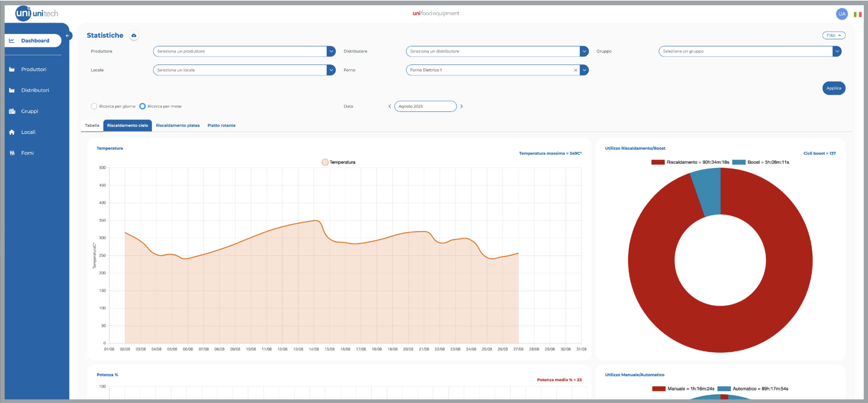The image size is (868, 403).
Task: Open Forni from the sidebar
Action: (27, 153)
